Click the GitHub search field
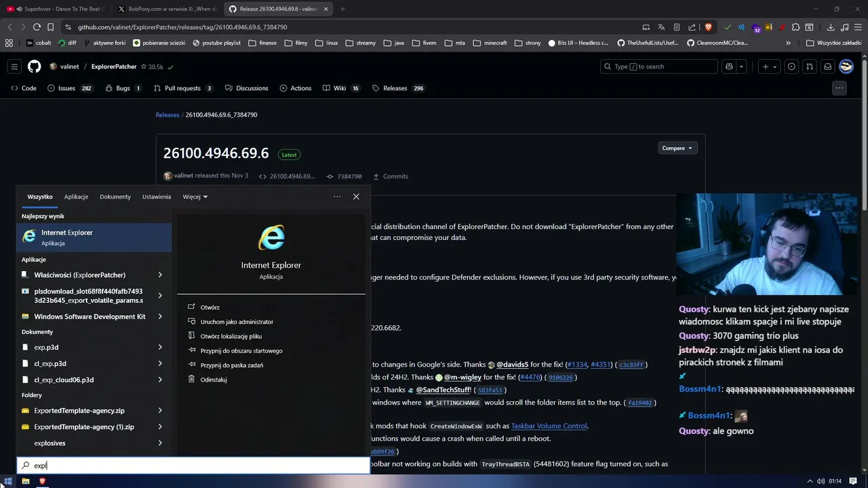 coord(658,66)
